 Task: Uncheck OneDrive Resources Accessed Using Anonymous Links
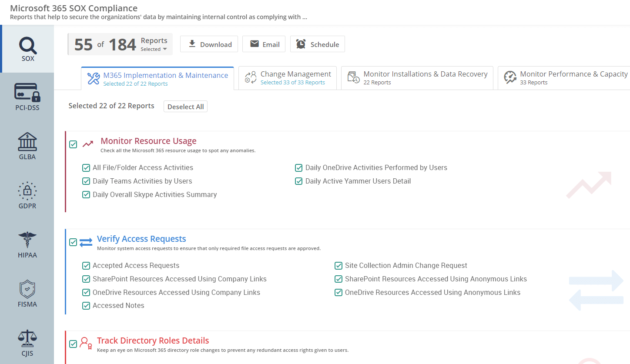338,292
